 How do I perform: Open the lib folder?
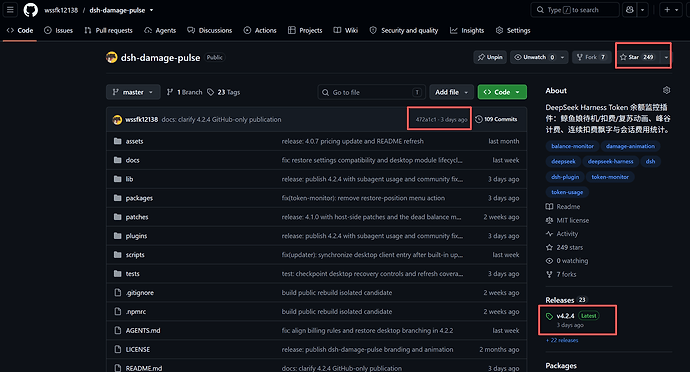(129, 179)
